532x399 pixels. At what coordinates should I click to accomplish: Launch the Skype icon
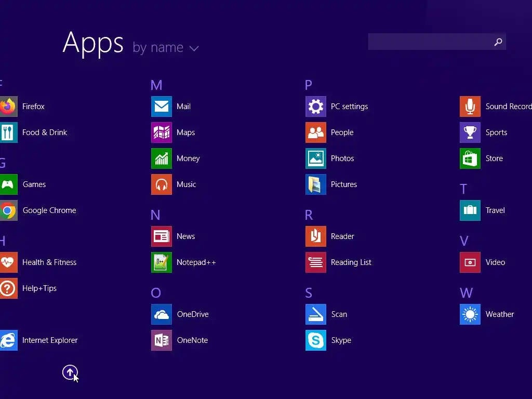[316, 340]
